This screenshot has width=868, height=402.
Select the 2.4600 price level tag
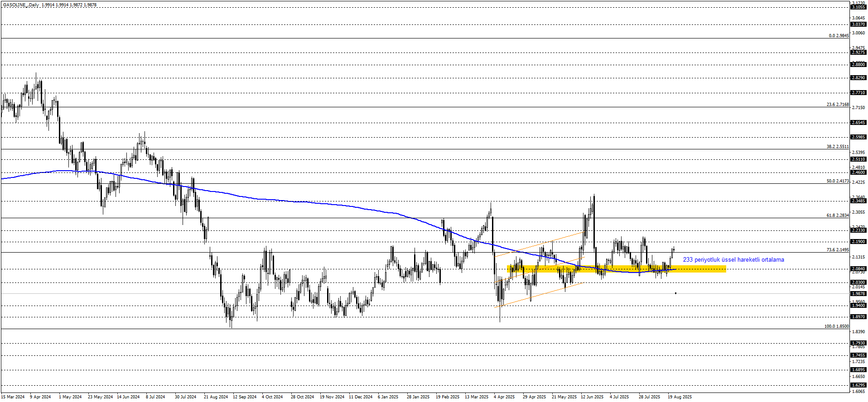[858, 172]
